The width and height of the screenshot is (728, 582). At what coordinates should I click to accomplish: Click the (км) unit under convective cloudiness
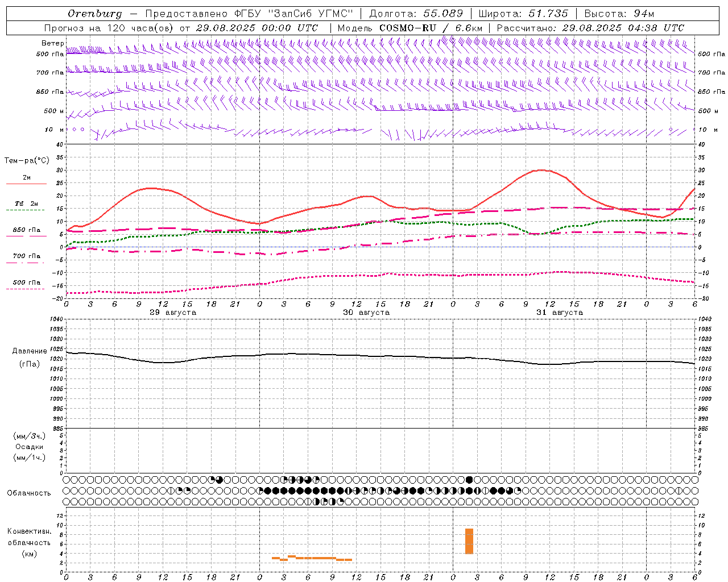click(30, 554)
